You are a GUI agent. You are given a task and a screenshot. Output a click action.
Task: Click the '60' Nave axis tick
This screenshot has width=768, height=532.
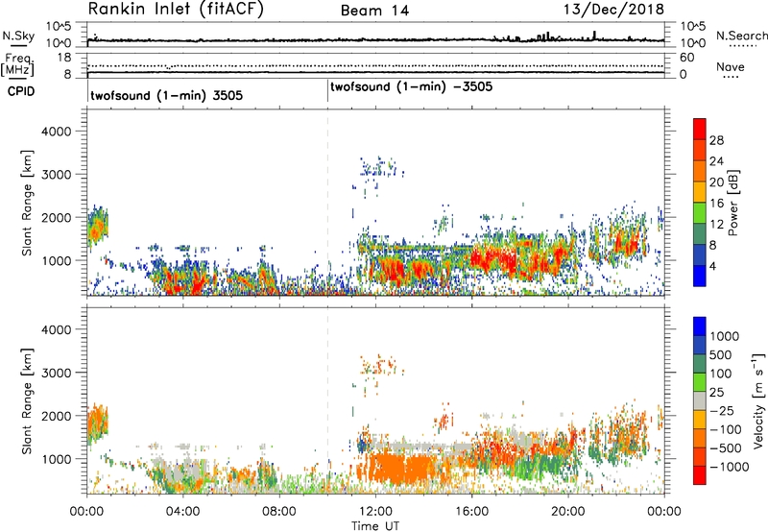(x=687, y=58)
